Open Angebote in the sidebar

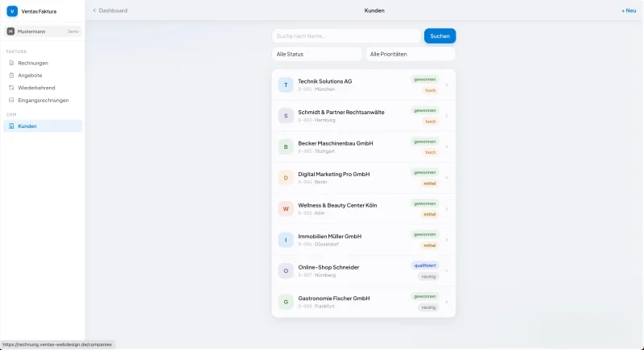pyautogui.click(x=43, y=76)
